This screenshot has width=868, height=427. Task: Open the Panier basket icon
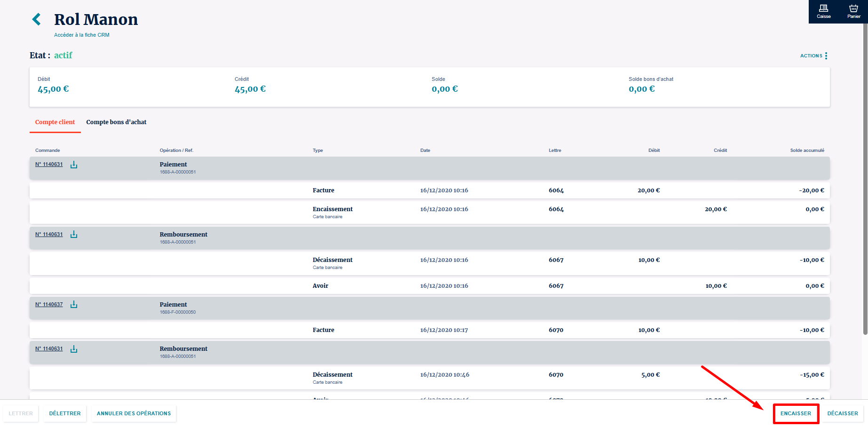[853, 11]
